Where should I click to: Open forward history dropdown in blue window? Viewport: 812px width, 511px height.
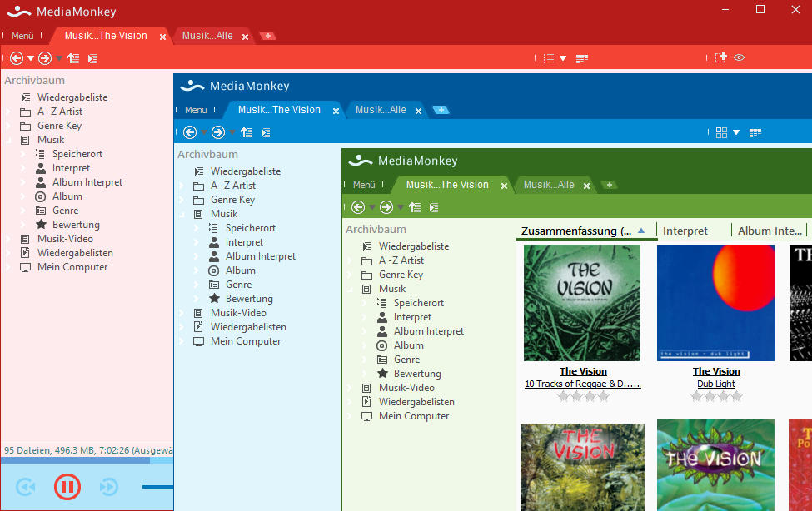[x=232, y=132]
